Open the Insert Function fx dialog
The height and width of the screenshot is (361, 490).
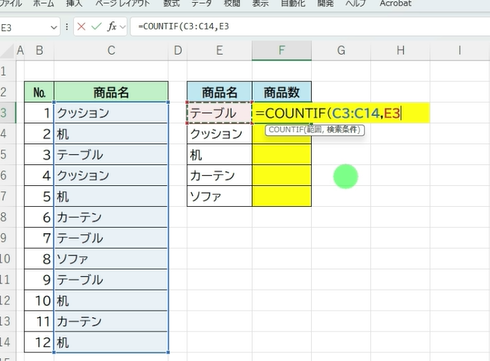[112, 26]
